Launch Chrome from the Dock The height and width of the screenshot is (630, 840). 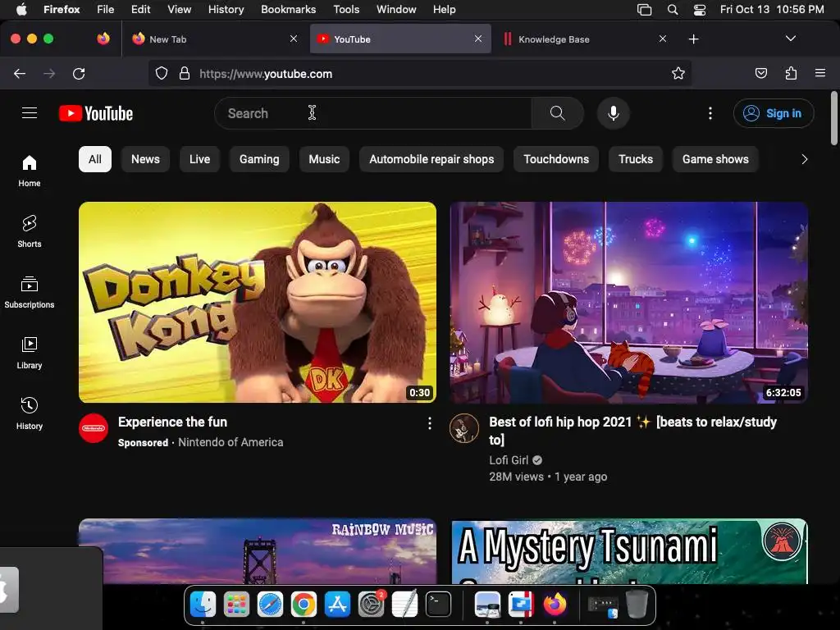tap(304, 605)
